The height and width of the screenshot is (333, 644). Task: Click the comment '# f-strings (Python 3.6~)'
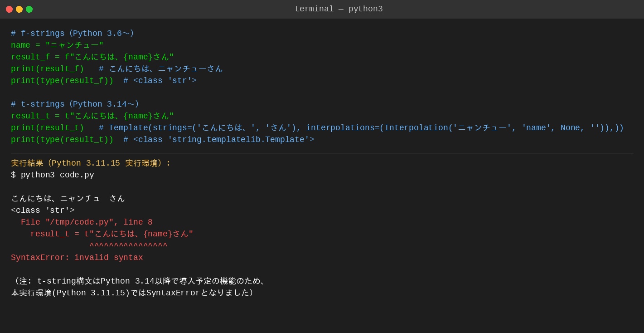click(73, 34)
